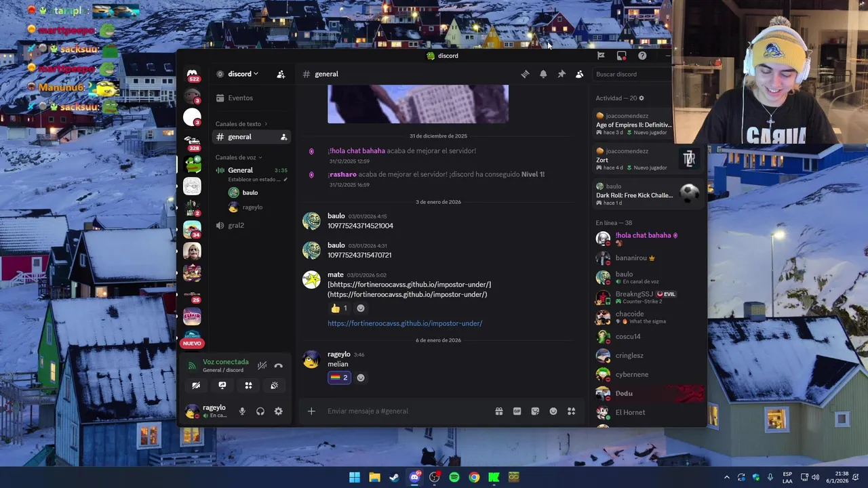Focus the Enviar mensaje a #general box
This screenshot has height=488, width=868.
click(x=407, y=411)
